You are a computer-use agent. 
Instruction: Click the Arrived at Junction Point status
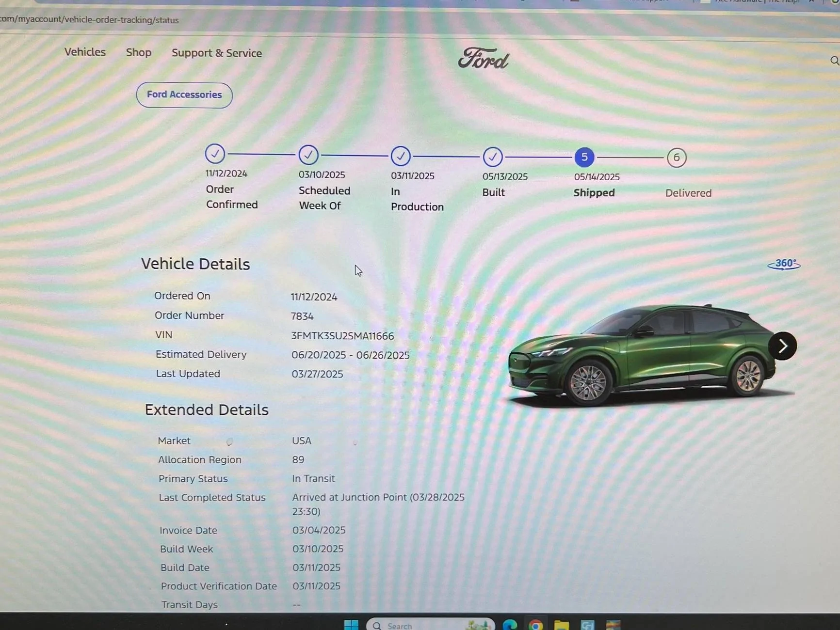pyautogui.click(x=378, y=504)
